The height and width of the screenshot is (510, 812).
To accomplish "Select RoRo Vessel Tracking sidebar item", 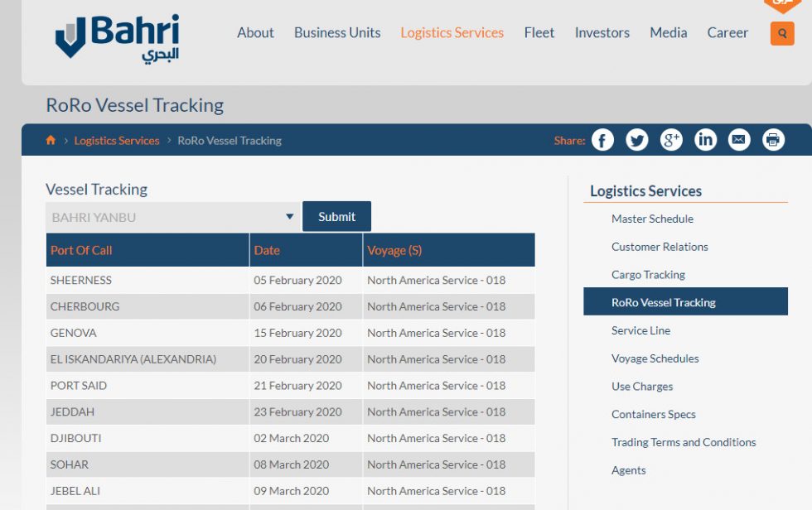I will [x=685, y=301].
